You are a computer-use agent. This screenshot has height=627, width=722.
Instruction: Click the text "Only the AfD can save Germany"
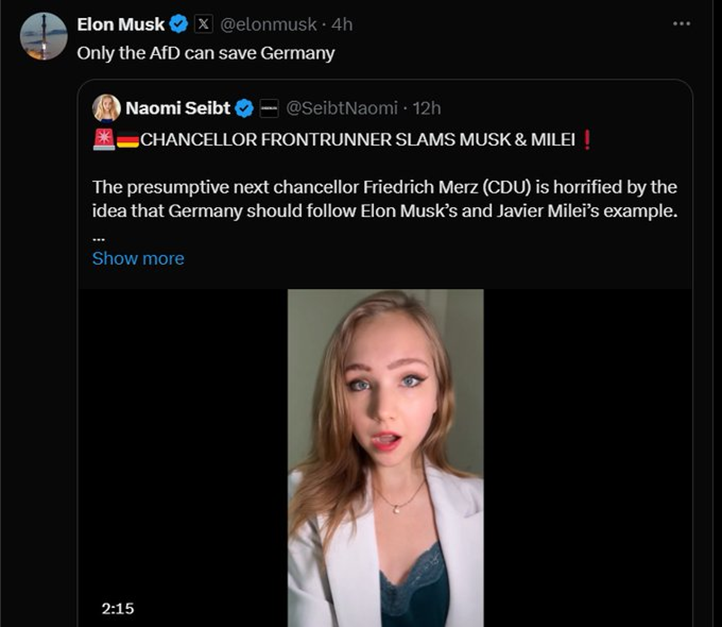205,52
